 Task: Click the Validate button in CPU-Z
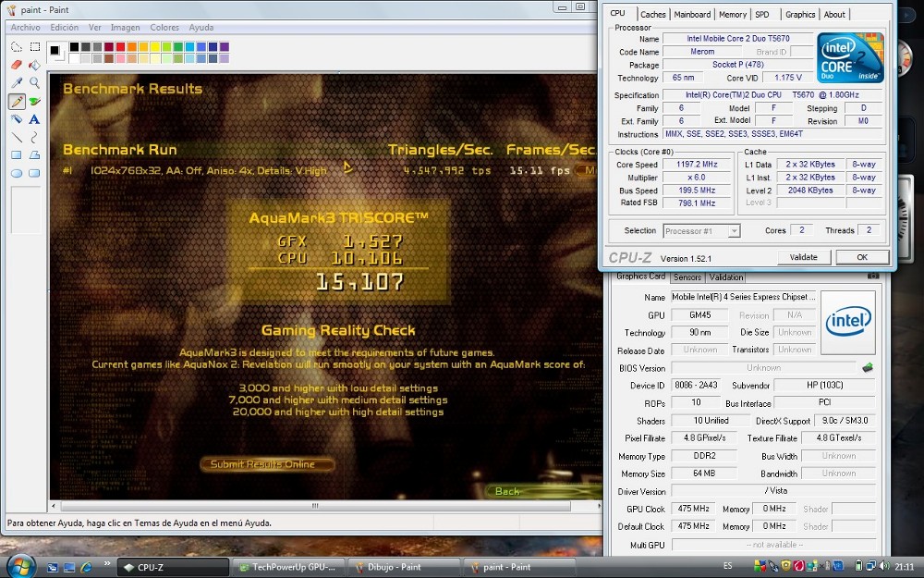coord(803,257)
